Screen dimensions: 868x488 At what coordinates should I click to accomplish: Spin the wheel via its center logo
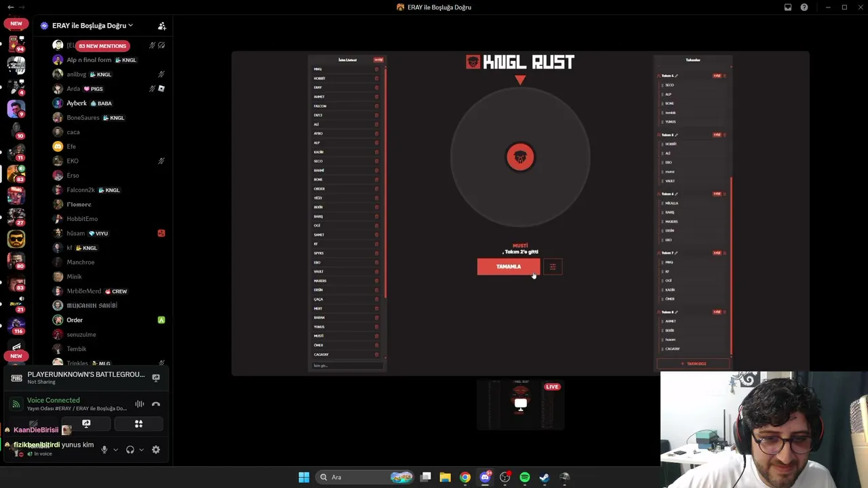520,157
